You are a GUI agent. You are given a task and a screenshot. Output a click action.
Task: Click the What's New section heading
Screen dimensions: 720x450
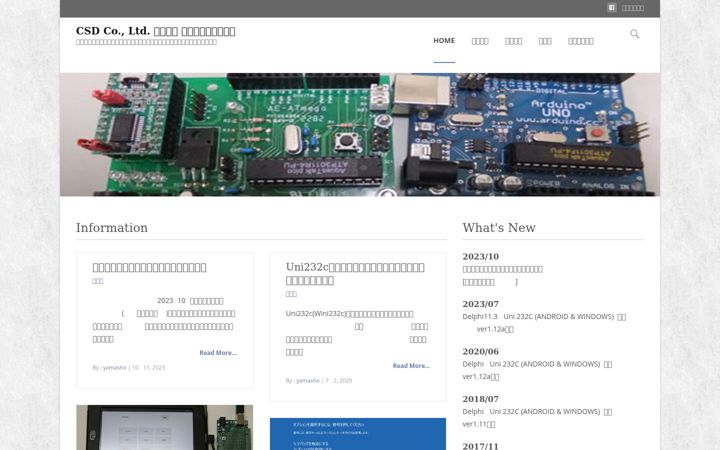[499, 227]
